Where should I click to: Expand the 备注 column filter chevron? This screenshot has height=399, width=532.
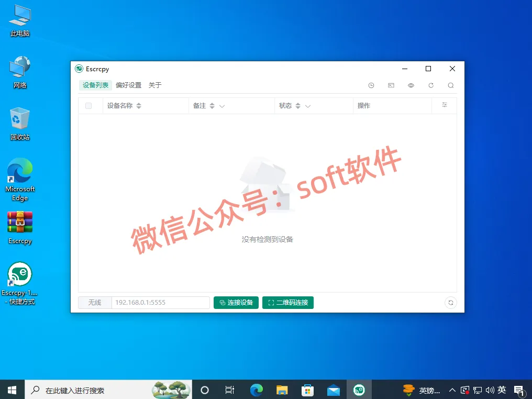click(x=222, y=106)
